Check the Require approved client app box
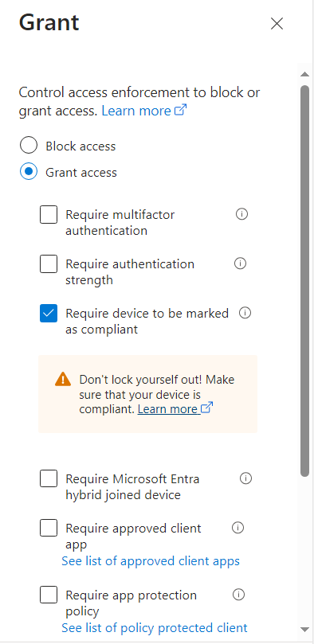314x644 pixels. tap(49, 529)
